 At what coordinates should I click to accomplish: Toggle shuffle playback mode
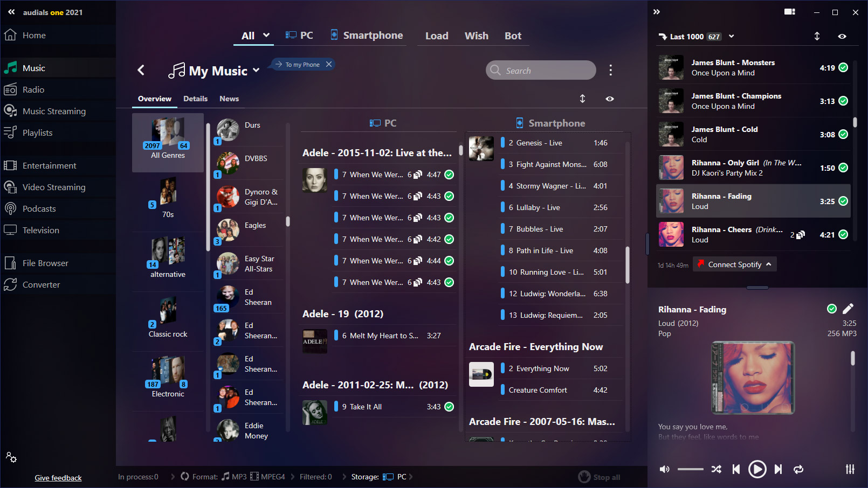click(x=716, y=469)
